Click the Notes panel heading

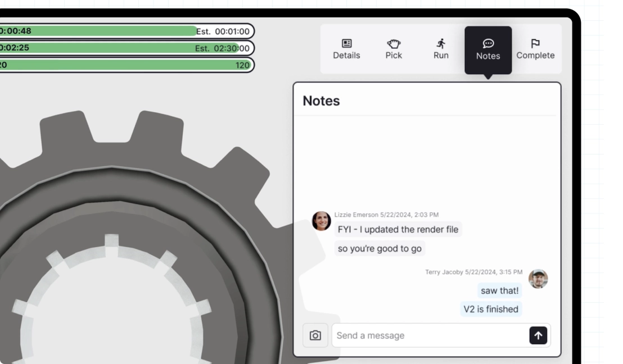pyautogui.click(x=321, y=101)
